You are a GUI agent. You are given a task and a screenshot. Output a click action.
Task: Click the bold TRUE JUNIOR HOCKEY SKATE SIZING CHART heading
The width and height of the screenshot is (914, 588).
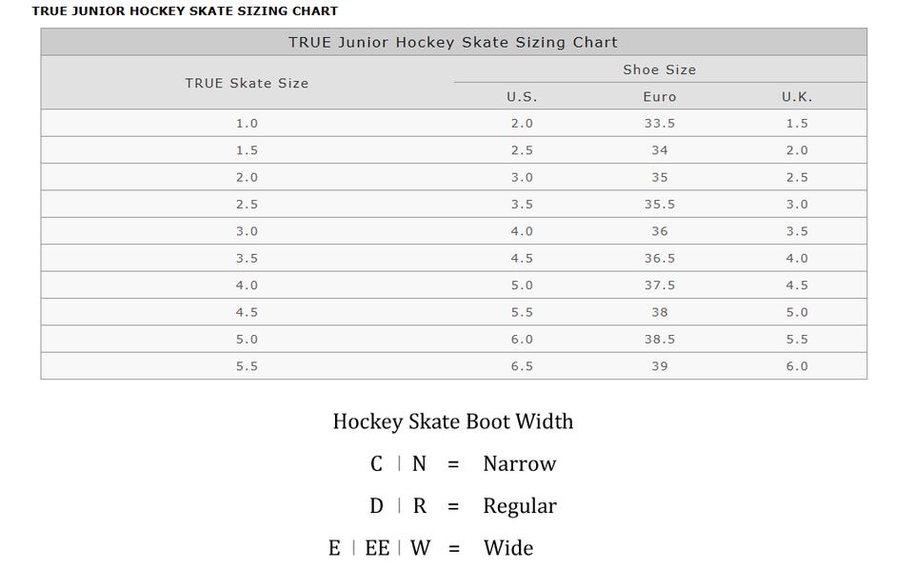(185, 11)
